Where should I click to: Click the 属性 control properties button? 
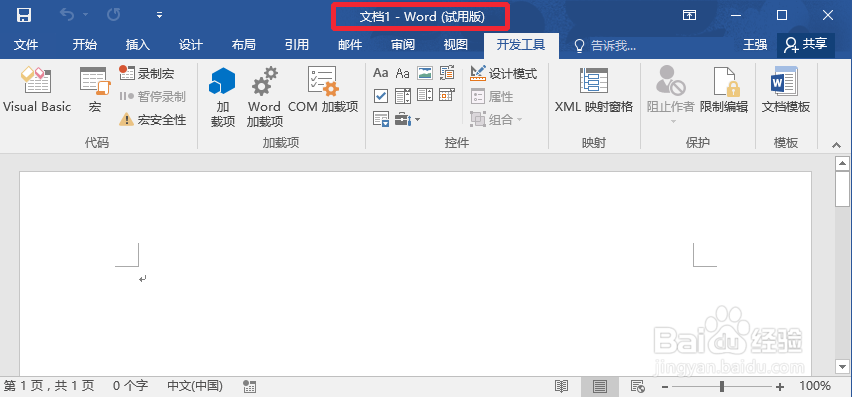[492, 97]
